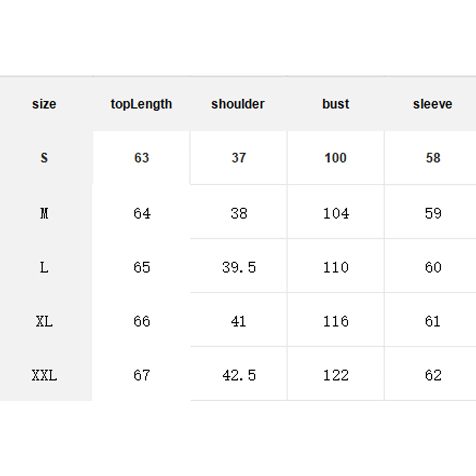Select the XL topLength value 66
The height and width of the screenshot is (476, 476).
point(142,321)
